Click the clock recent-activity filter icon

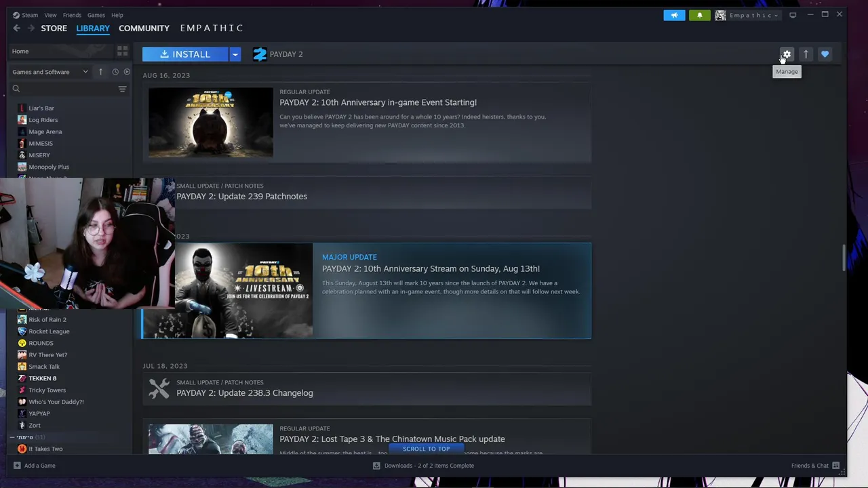click(x=115, y=72)
